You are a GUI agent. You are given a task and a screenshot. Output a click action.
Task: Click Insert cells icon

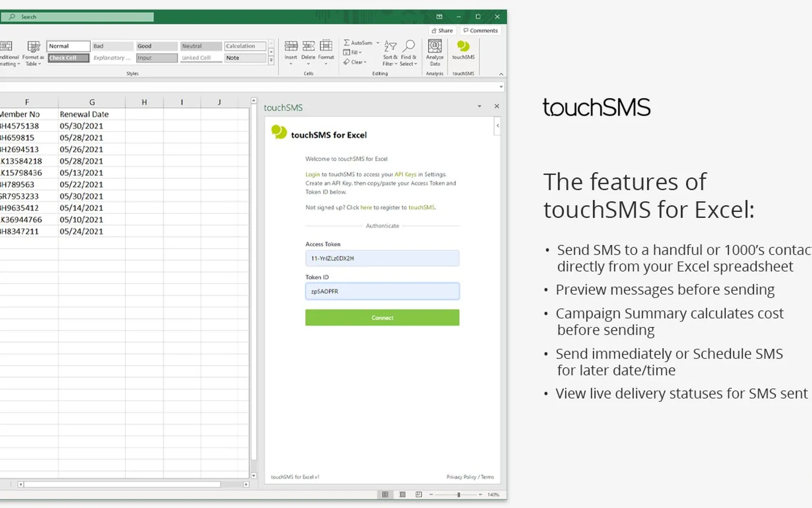point(291,52)
